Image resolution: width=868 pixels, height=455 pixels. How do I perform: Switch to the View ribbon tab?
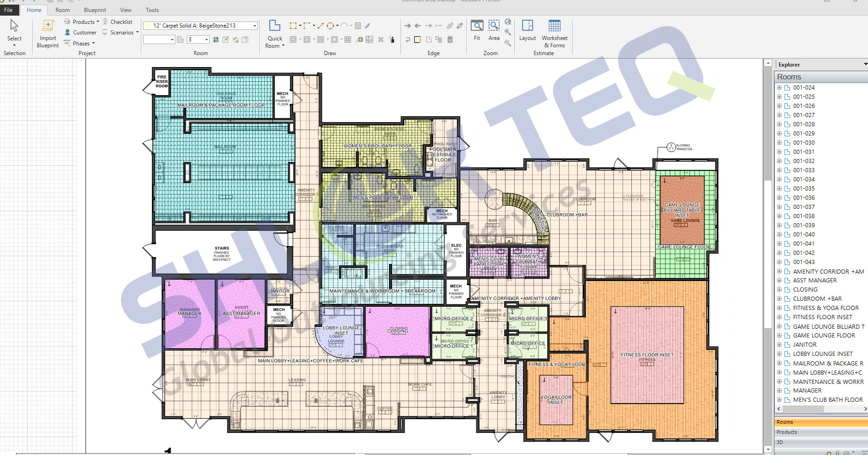click(x=126, y=10)
